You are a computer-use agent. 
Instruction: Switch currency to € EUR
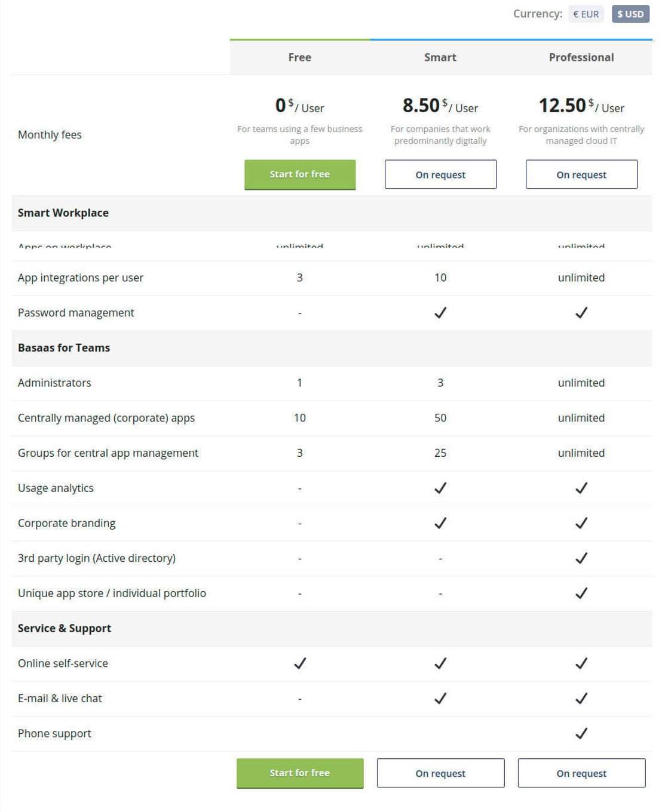click(x=586, y=14)
